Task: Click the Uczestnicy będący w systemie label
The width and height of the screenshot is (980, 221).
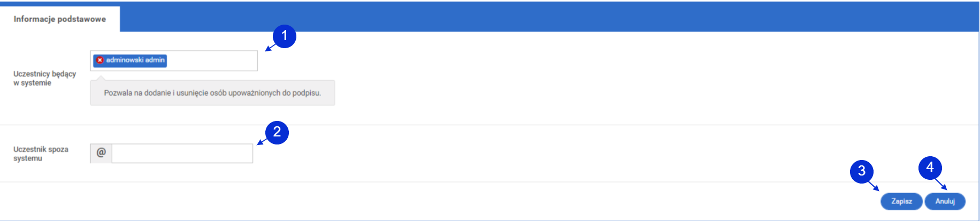Action: pos(45,78)
